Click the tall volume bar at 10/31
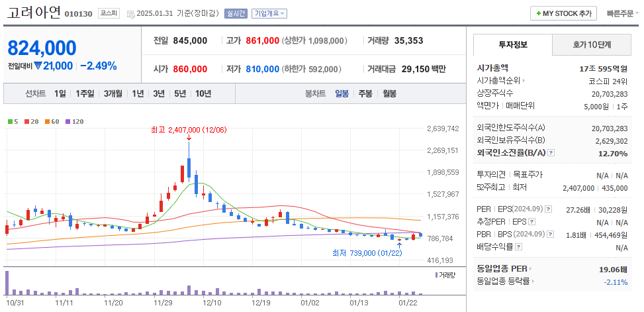This screenshot has width=644, height=312. point(7,283)
